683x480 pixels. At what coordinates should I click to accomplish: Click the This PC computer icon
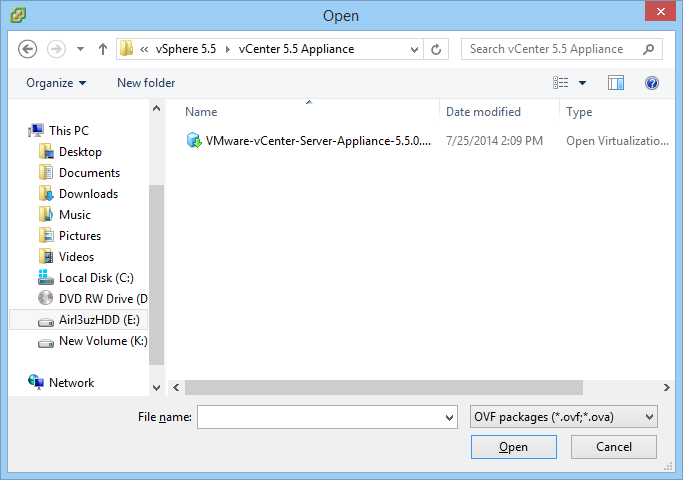coord(36,130)
